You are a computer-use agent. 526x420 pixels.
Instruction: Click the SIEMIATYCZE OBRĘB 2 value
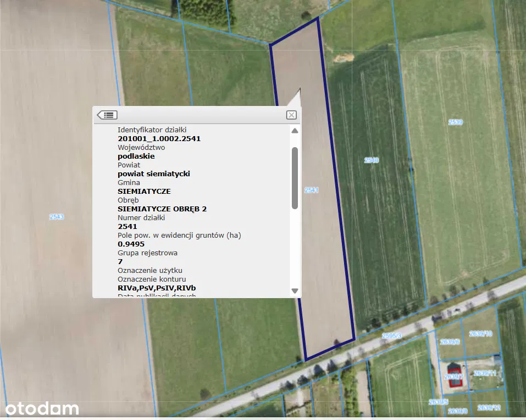click(x=162, y=209)
